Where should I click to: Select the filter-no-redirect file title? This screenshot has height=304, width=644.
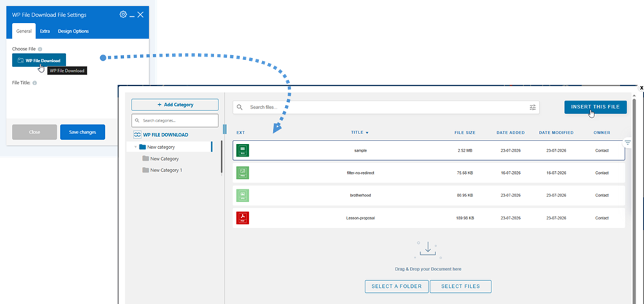pyautogui.click(x=360, y=173)
